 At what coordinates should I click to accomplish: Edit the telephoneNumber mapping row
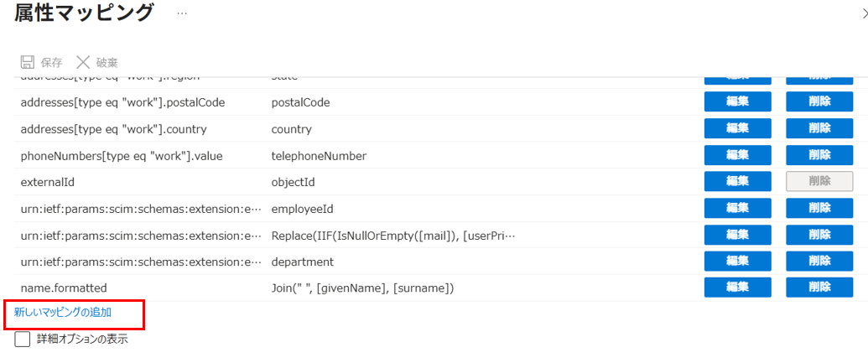pyautogui.click(x=737, y=155)
